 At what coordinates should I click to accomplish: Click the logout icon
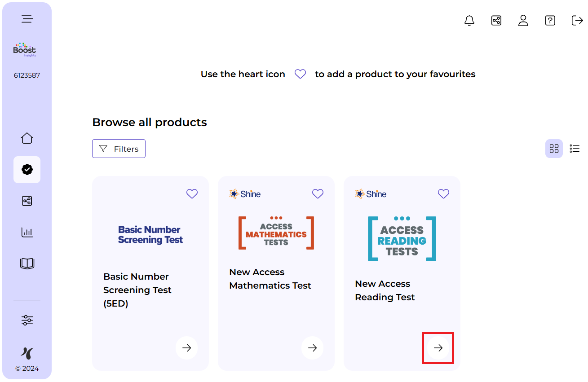pos(577,20)
